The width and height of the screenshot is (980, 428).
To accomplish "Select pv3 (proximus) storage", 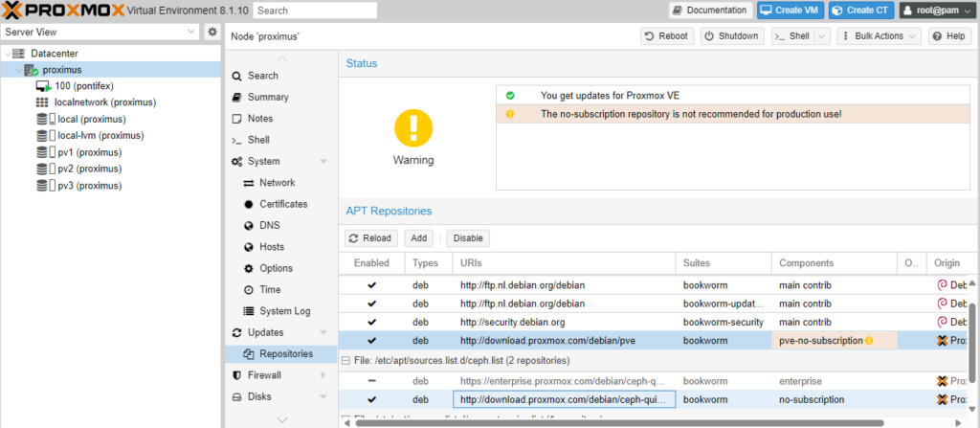I will point(89,185).
